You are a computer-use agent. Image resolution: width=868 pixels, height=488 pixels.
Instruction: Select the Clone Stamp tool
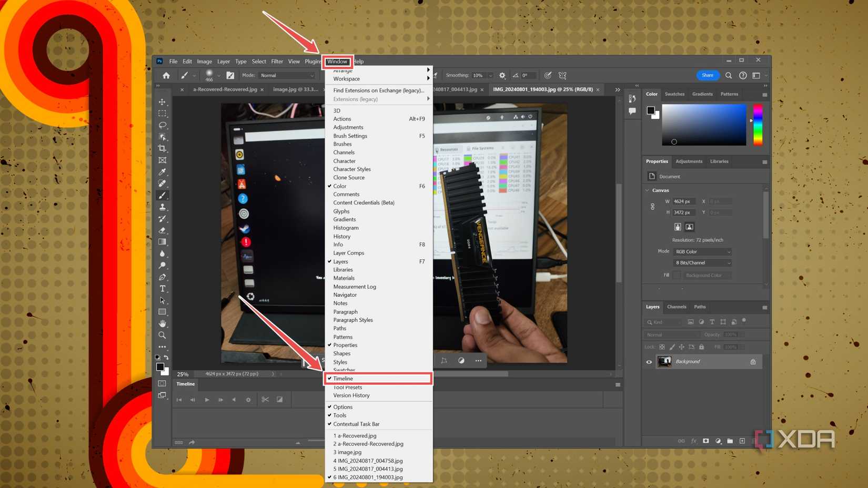(x=162, y=207)
